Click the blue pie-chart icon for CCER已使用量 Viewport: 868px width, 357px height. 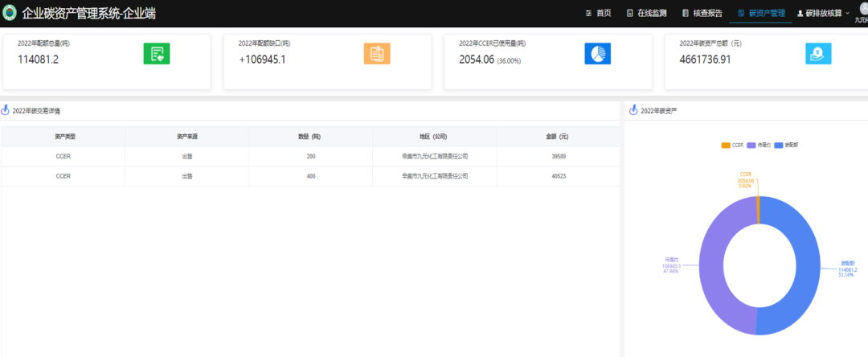pyautogui.click(x=598, y=54)
